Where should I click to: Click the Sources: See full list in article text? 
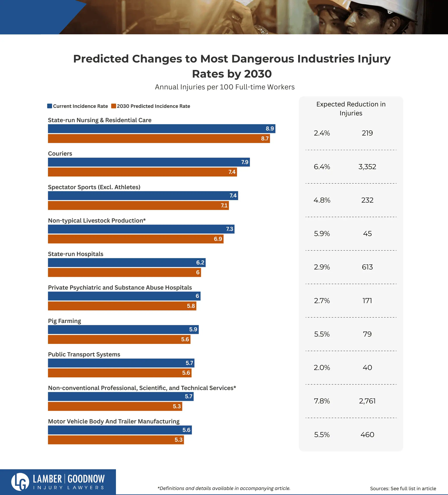coord(403,488)
